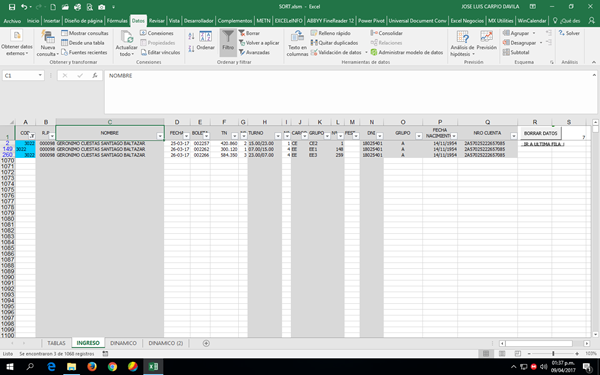Click BORRAR DATOS button

540,133
